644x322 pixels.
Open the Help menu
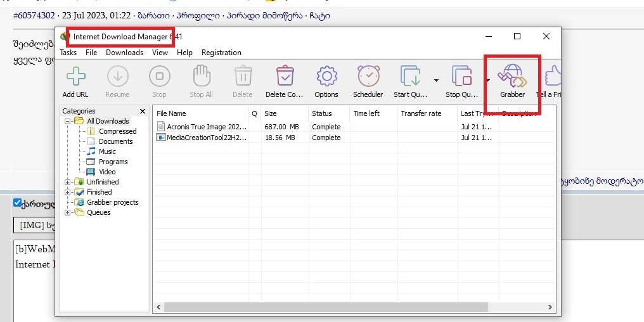pos(184,53)
